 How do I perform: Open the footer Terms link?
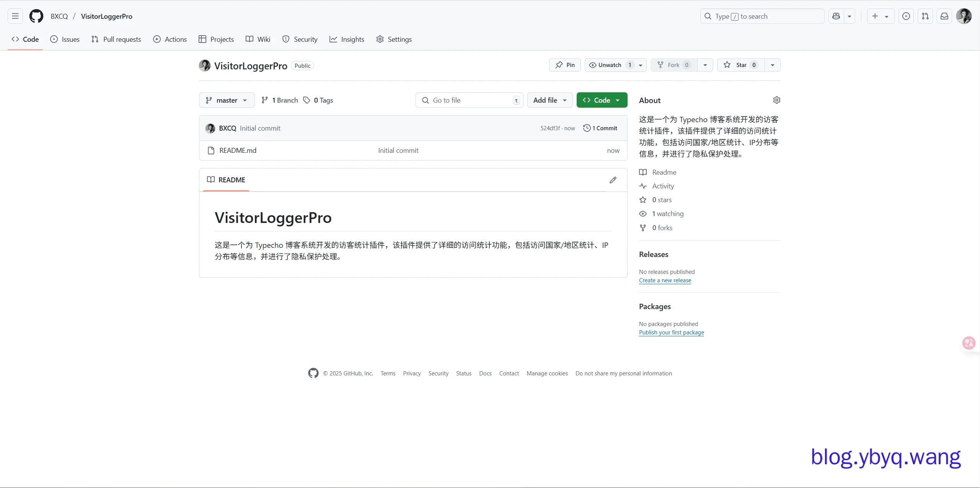388,373
